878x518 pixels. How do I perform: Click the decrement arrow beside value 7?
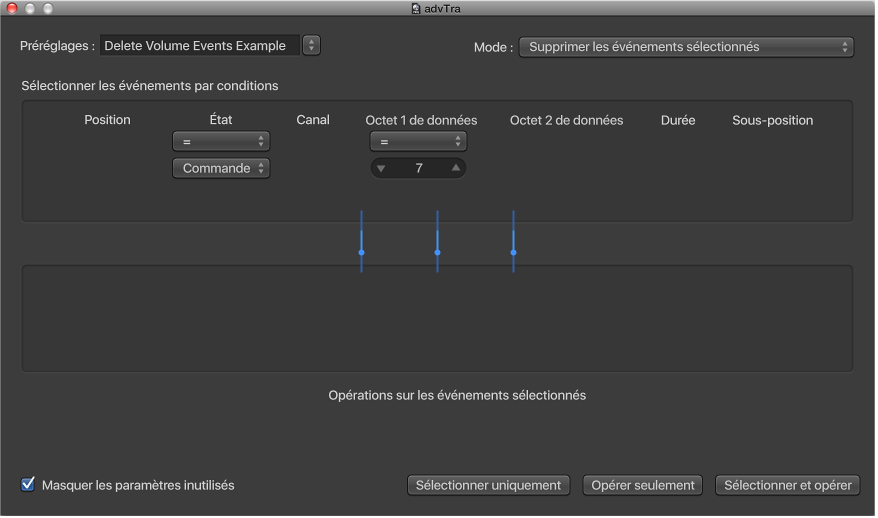[380, 168]
